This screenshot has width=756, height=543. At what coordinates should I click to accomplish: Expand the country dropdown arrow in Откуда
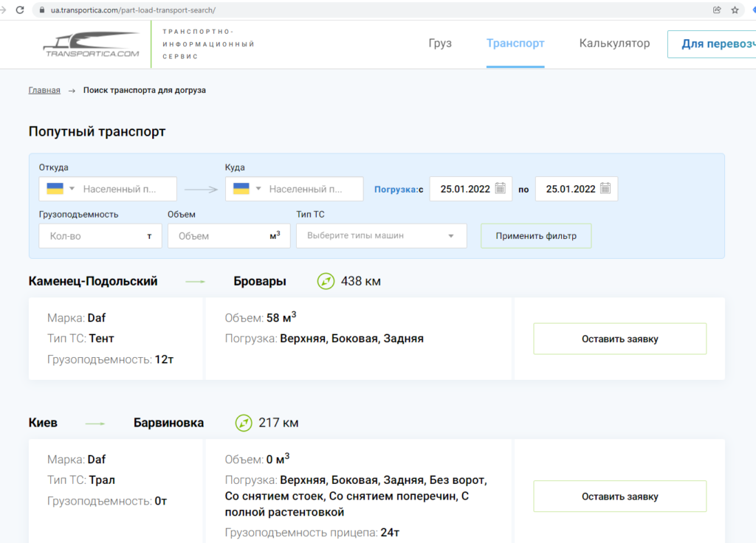72,188
